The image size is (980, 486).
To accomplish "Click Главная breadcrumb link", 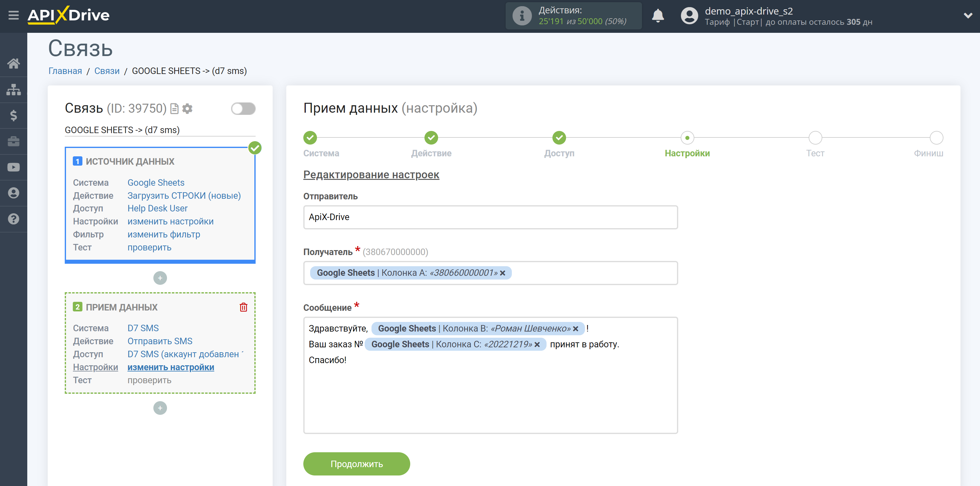I will pyautogui.click(x=65, y=71).
